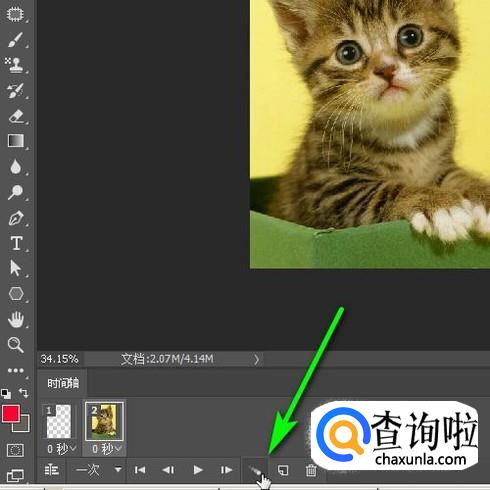Image resolution: width=490 pixels, height=490 pixels.
Task: Select frame 2 kitten thumbnail
Action: [104, 421]
